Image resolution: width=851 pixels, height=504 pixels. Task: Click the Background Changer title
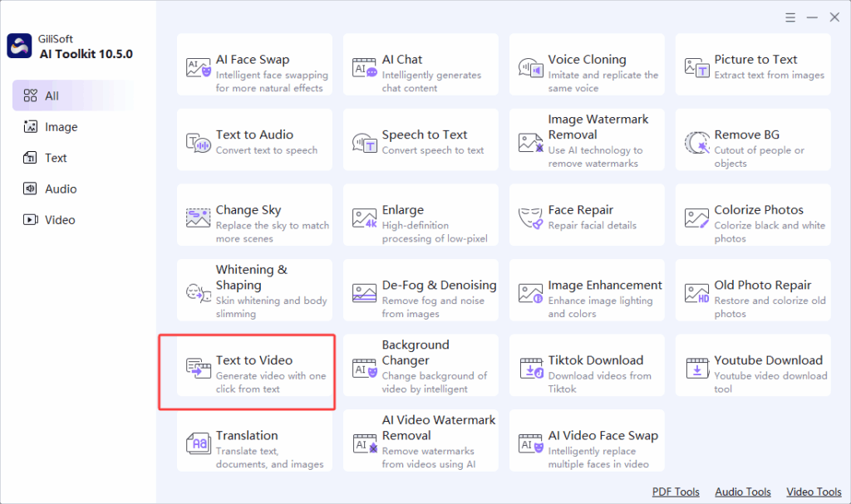point(416,352)
